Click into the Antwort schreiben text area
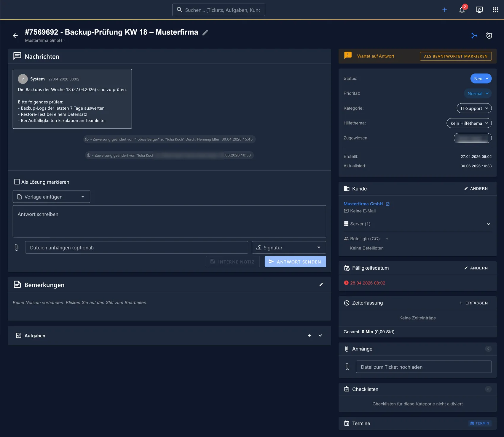 click(169, 221)
